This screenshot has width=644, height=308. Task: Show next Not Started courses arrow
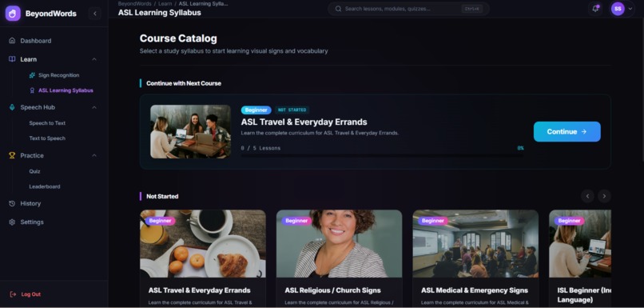click(x=604, y=196)
